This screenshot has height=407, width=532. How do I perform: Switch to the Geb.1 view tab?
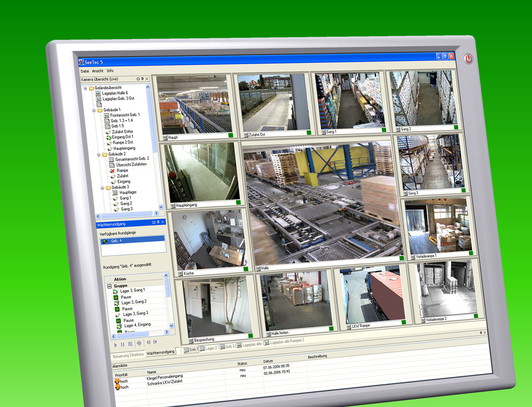point(191,349)
